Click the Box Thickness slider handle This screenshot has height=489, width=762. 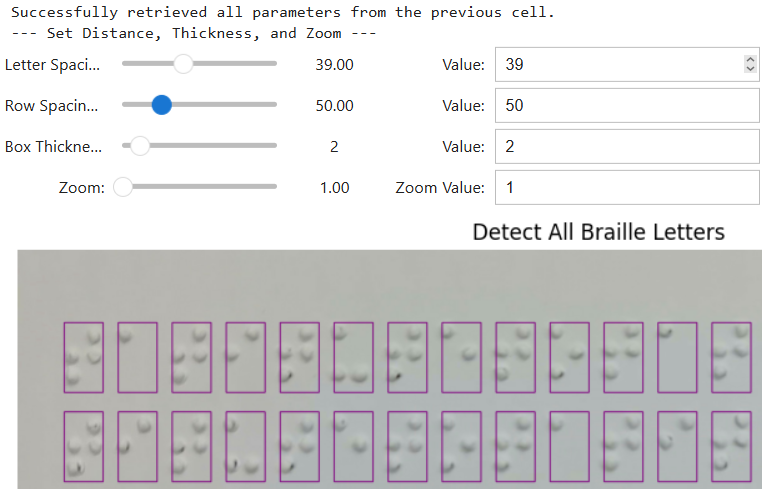pos(140,146)
